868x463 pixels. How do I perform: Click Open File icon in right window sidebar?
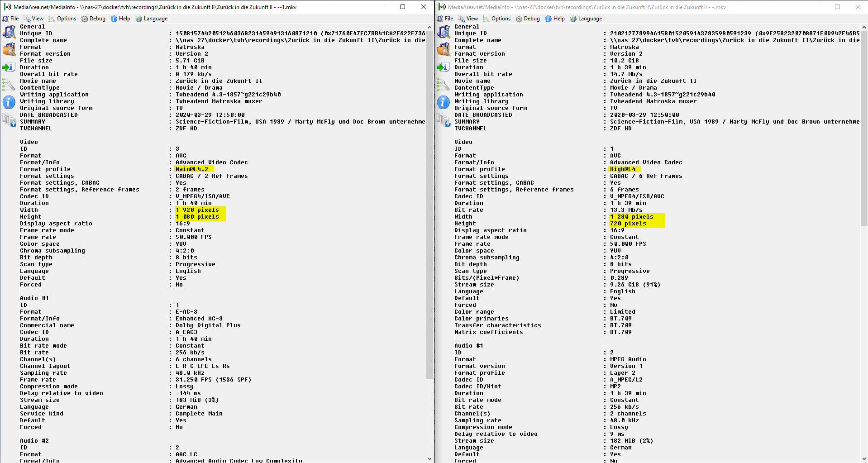444,32
